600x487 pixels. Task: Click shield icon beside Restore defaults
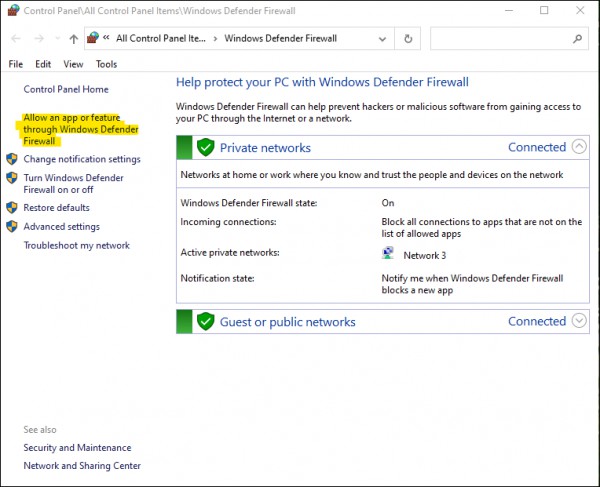[x=12, y=207]
